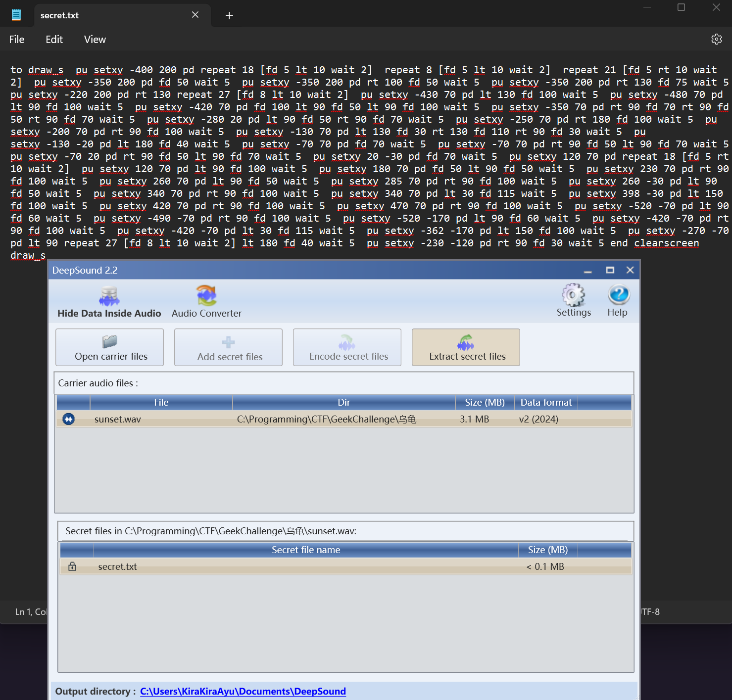Click Size (MB) header in secret files list
Image resolution: width=732 pixels, height=700 pixels.
click(x=548, y=550)
